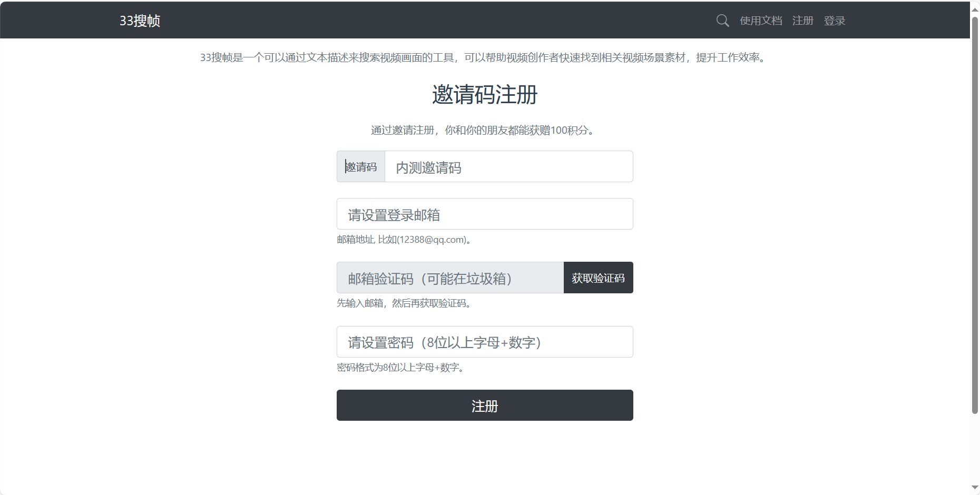This screenshot has width=980, height=495.
Task: Click the 先输入邮箱 verification hint text
Action: coord(404,303)
